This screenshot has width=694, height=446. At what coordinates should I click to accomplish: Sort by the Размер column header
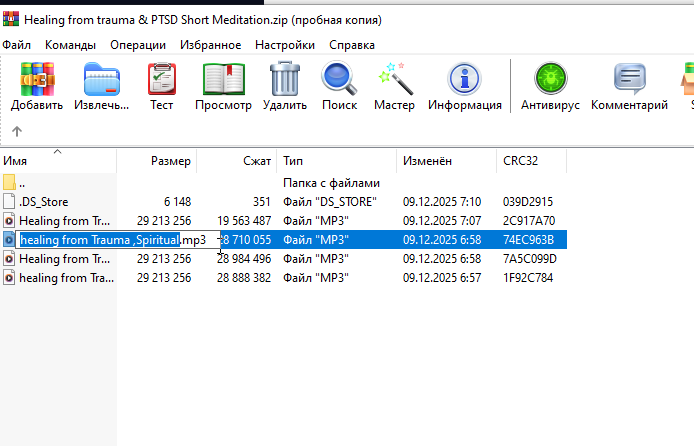[x=157, y=161]
